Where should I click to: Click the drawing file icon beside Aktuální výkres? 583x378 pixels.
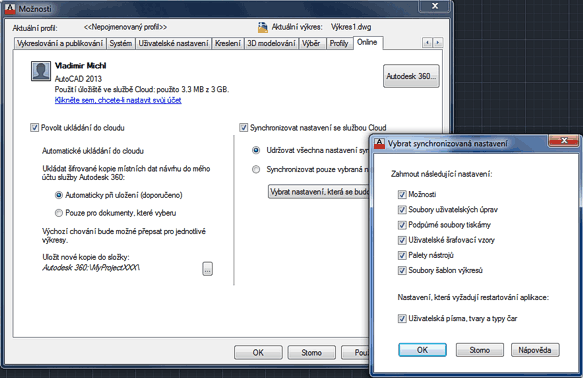click(262, 27)
